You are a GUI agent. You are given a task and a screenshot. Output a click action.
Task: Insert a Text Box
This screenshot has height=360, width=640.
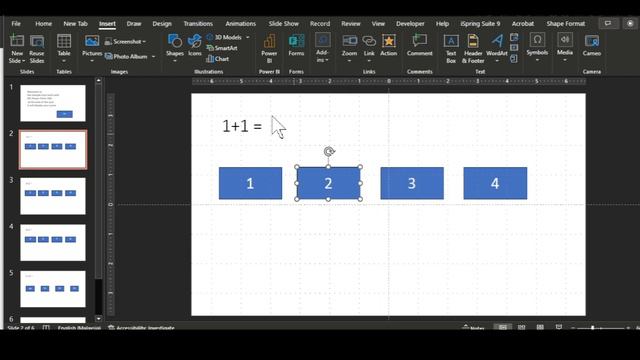click(451, 49)
